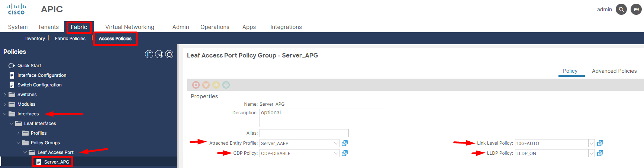Click the critical faults red icon

pyautogui.click(x=196, y=85)
